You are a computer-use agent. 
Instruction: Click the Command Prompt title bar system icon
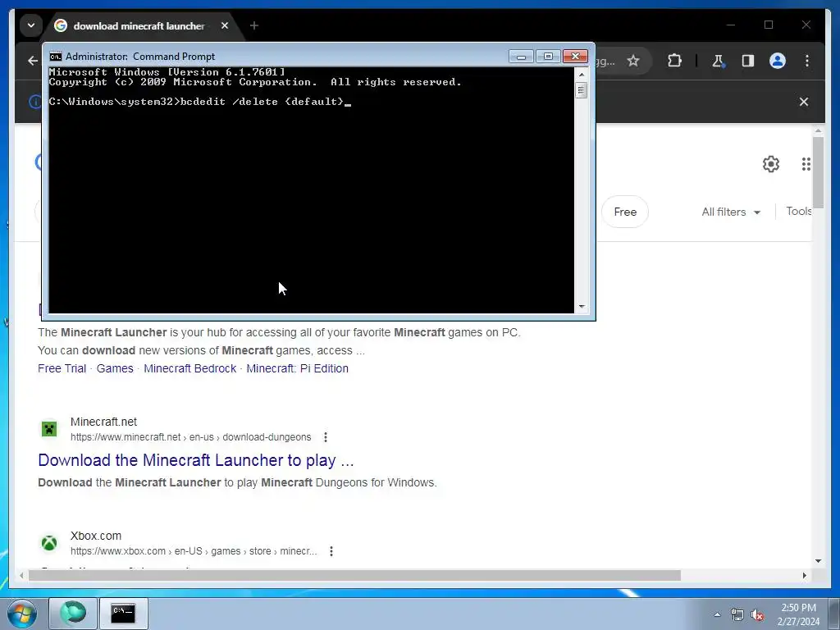[55, 57]
